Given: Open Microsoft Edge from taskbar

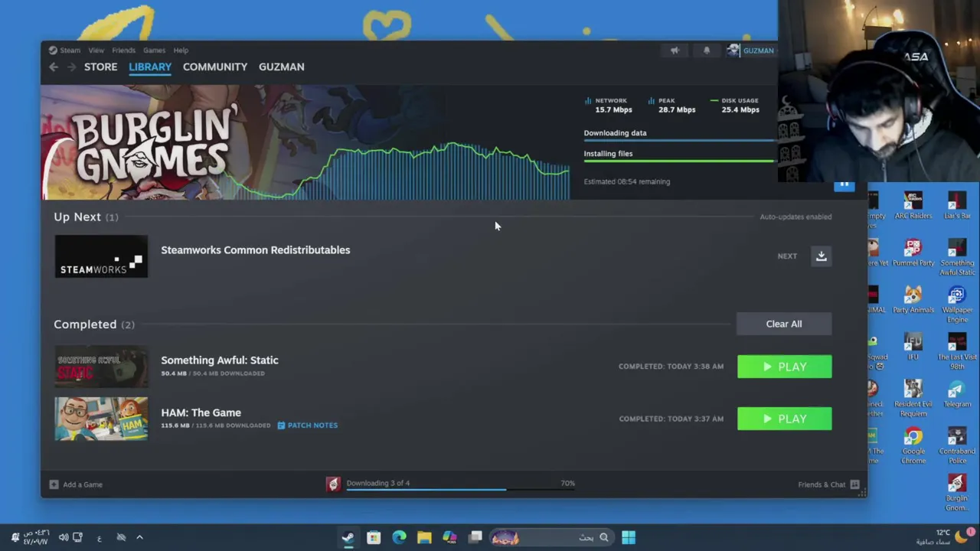Looking at the screenshot, I should point(399,537).
